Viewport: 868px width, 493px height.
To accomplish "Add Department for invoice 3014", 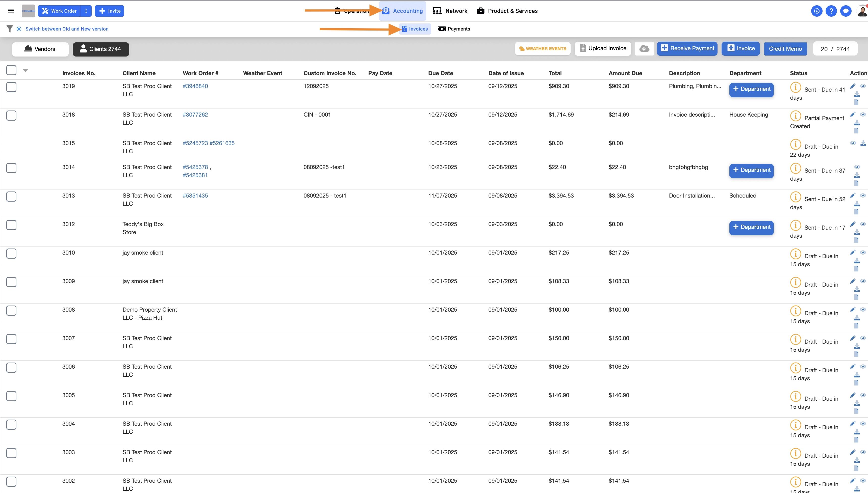I will pyautogui.click(x=751, y=170).
